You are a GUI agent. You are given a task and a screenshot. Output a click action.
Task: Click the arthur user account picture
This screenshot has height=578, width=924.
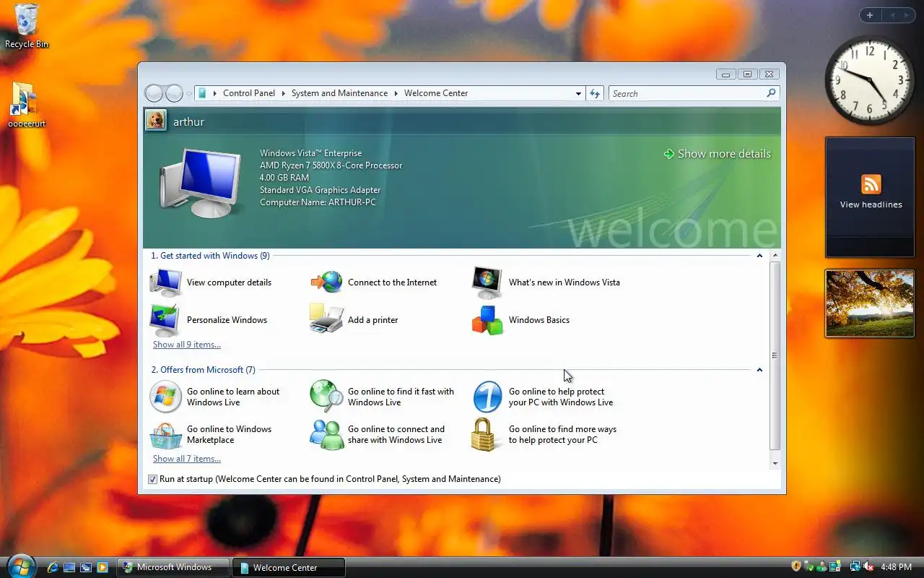tap(155, 121)
